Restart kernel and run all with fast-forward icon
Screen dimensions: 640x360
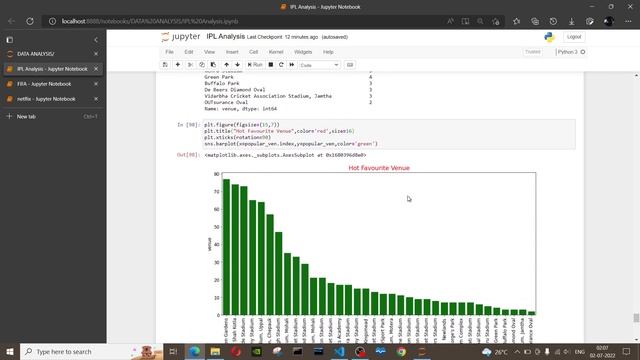292,65
